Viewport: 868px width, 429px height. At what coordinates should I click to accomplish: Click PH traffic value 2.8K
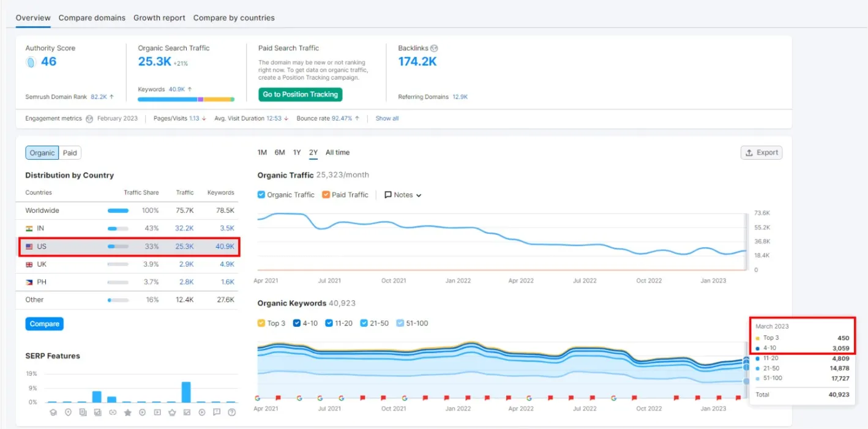pos(187,282)
